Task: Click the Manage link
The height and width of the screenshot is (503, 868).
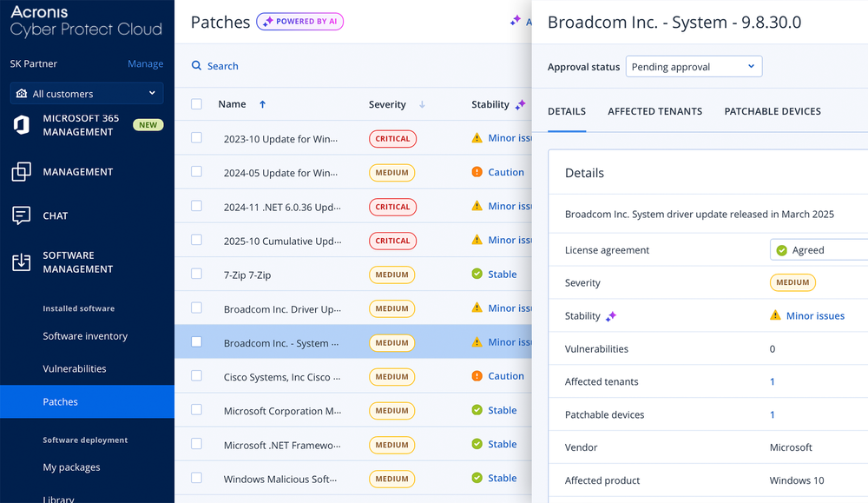Action: pyautogui.click(x=145, y=63)
